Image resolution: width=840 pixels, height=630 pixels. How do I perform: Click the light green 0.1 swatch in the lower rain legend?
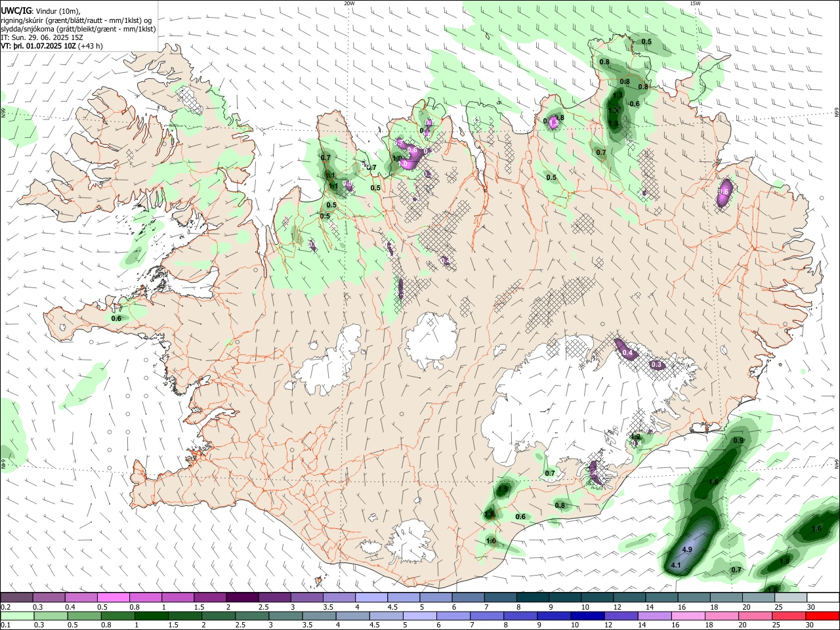(x=17, y=616)
